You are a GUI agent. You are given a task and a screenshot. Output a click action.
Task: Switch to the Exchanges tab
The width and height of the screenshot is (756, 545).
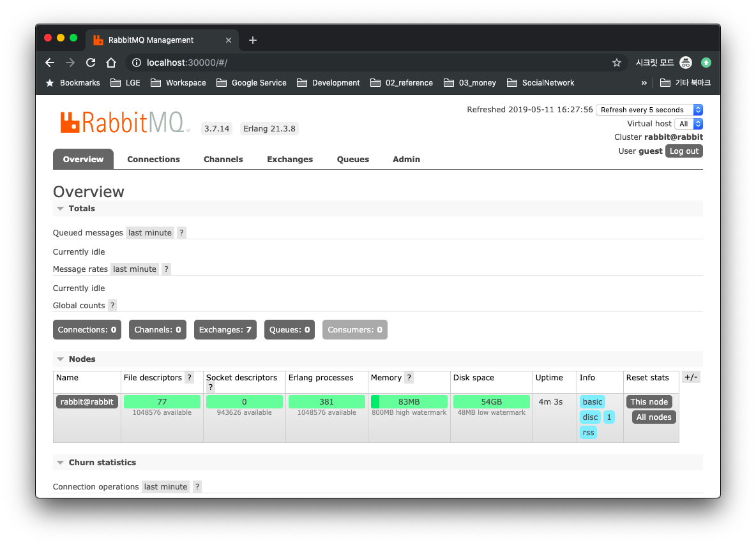(x=290, y=159)
